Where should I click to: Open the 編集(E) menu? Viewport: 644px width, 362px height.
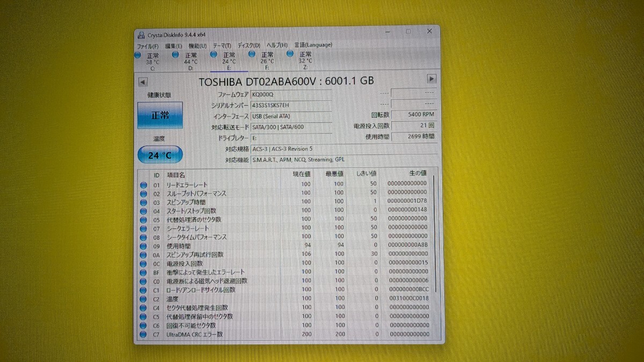[173, 46]
